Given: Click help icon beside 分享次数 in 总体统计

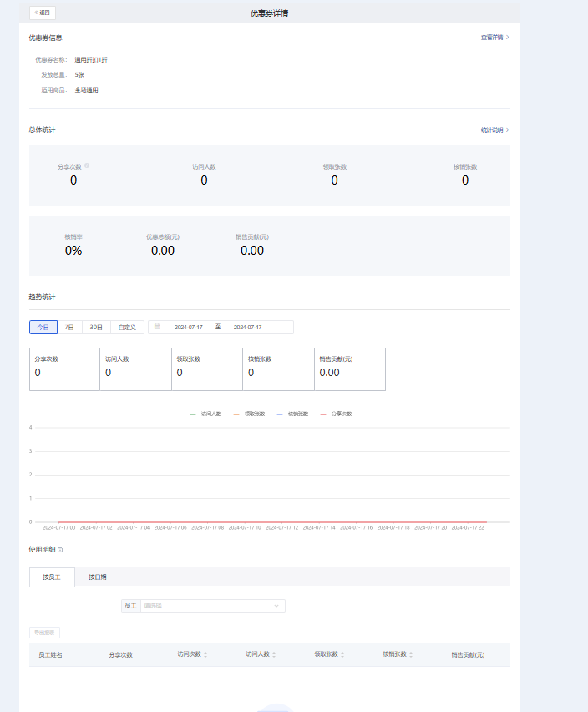Looking at the screenshot, I should tap(87, 165).
